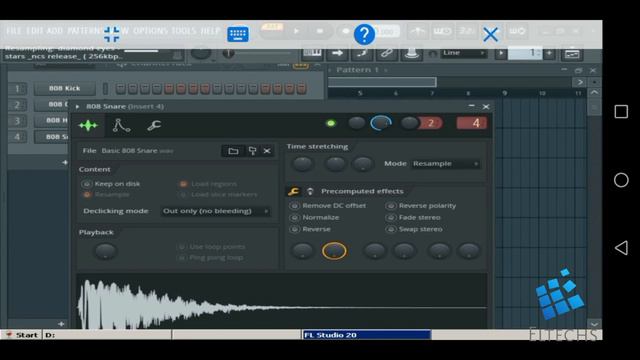Open the Declicking mode dropdown
The height and width of the screenshot is (360, 640).
[216, 211]
